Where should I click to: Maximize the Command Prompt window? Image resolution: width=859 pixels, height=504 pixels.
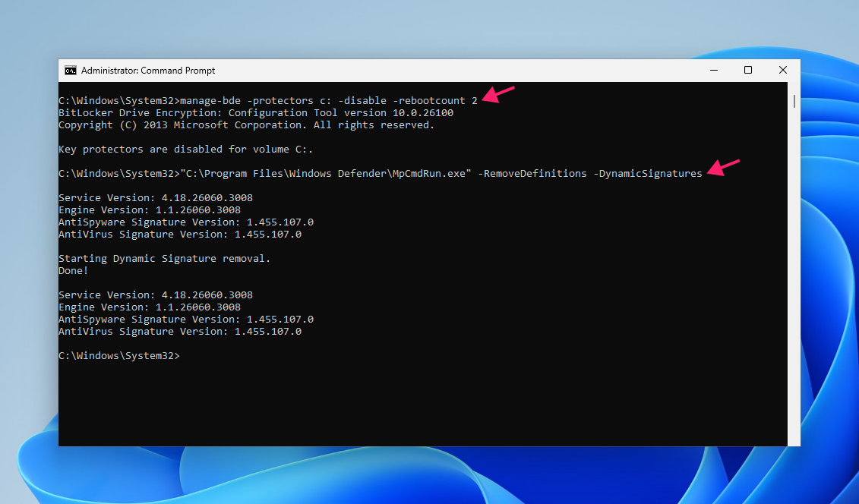tap(748, 70)
